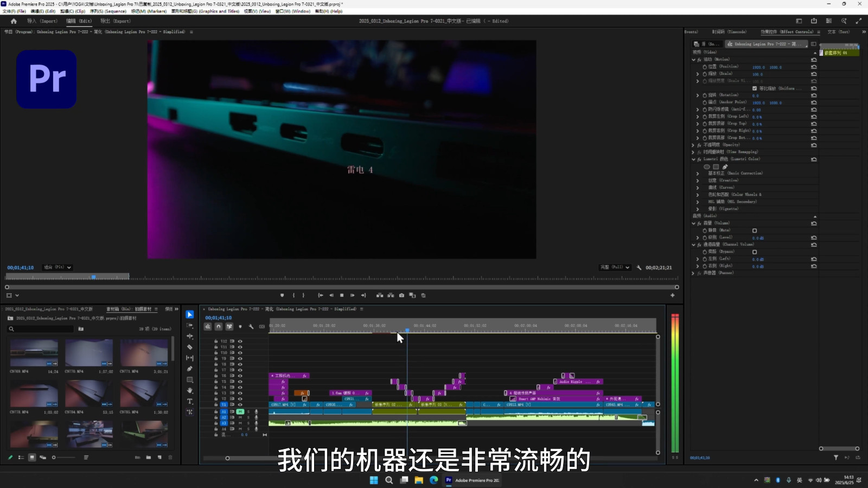Reset the Lumetri Color effect
This screenshot has width=868, height=488.
coord(814,159)
